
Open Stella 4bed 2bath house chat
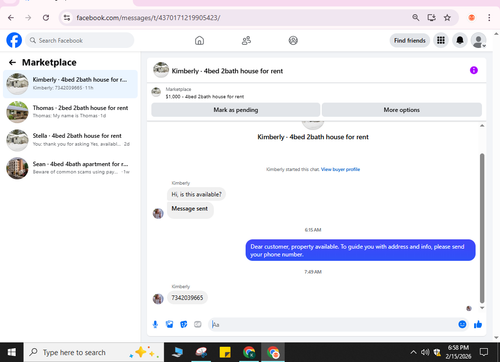[x=70, y=140]
